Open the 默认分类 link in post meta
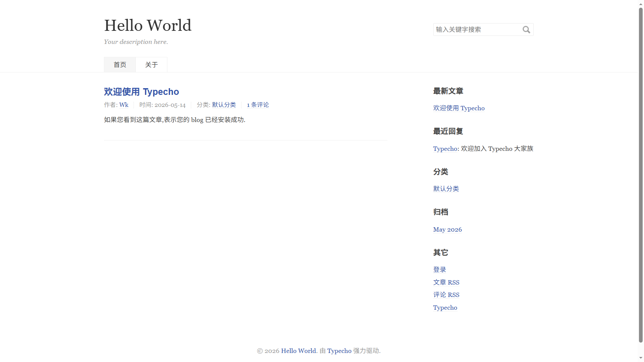 click(x=224, y=105)
